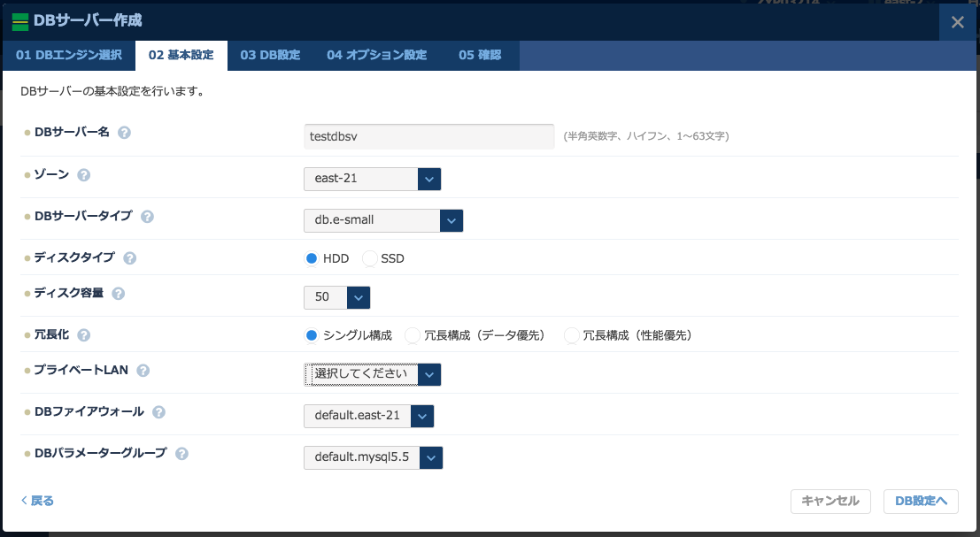Image resolution: width=980 pixels, height=537 pixels.
Task: Click DBサーバー名 input containing testdbsv
Action: [428, 136]
